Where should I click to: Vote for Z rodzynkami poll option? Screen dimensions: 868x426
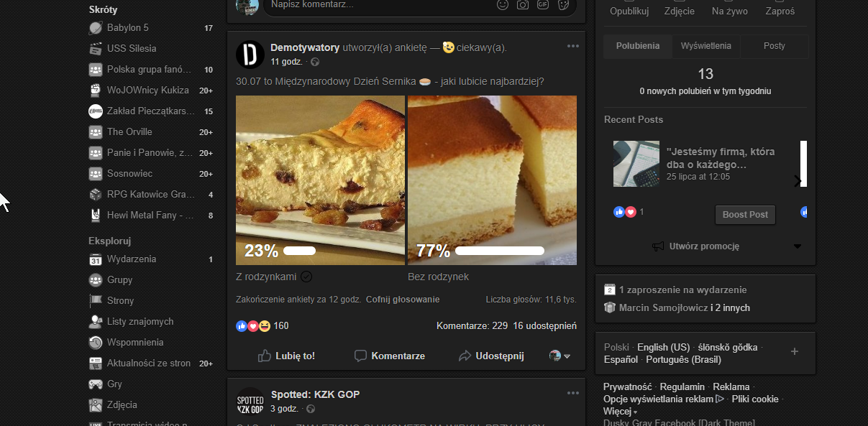tap(320, 180)
